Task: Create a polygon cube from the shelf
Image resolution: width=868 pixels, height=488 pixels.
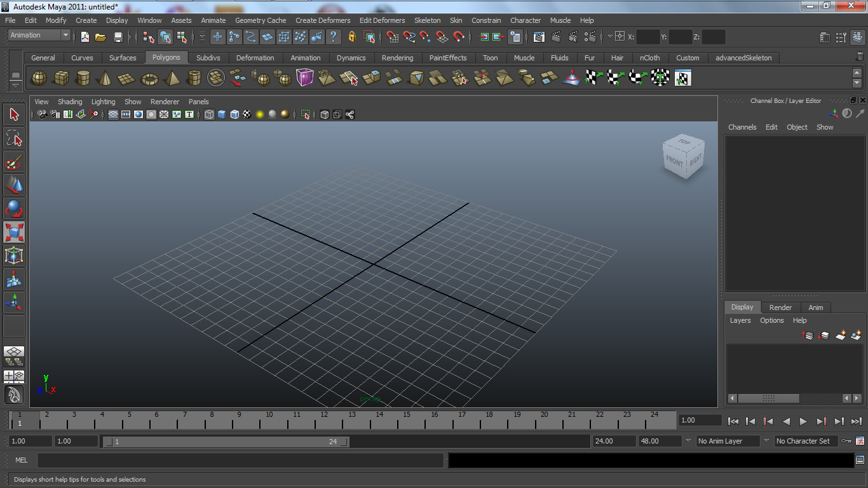Action: 61,78
